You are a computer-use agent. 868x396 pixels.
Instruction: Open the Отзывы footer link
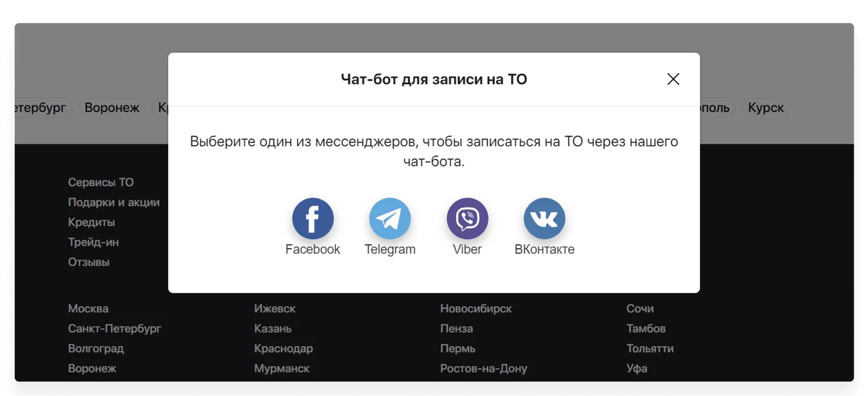[89, 262]
